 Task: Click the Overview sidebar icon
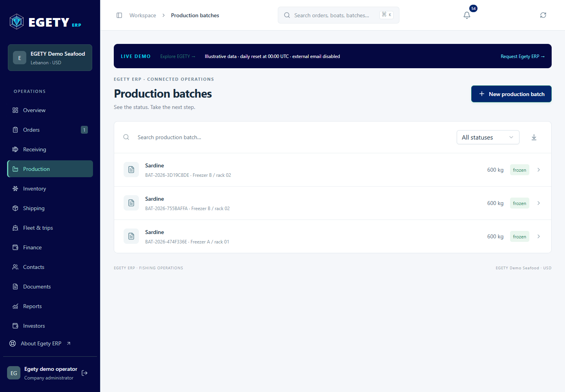(x=15, y=110)
